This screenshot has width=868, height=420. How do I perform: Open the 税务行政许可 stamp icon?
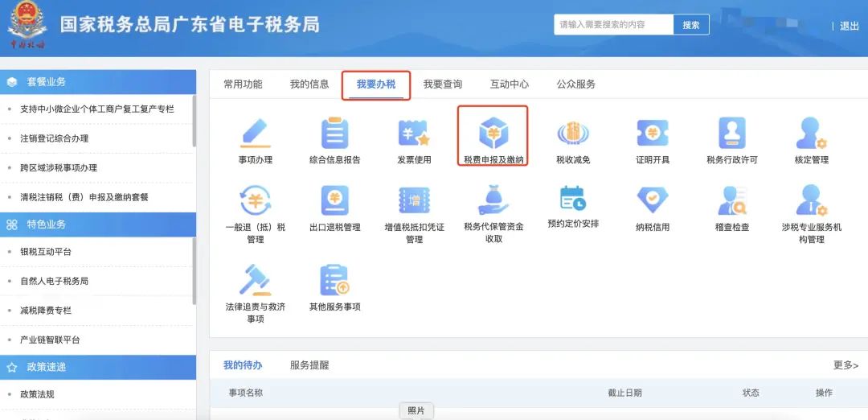pyautogui.click(x=732, y=133)
